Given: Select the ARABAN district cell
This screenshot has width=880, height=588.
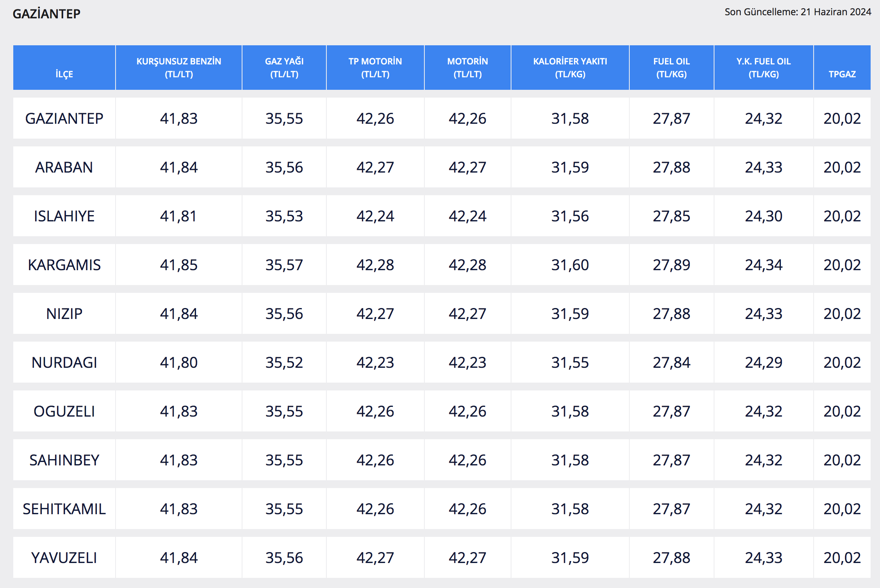Looking at the screenshot, I should click(64, 167).
